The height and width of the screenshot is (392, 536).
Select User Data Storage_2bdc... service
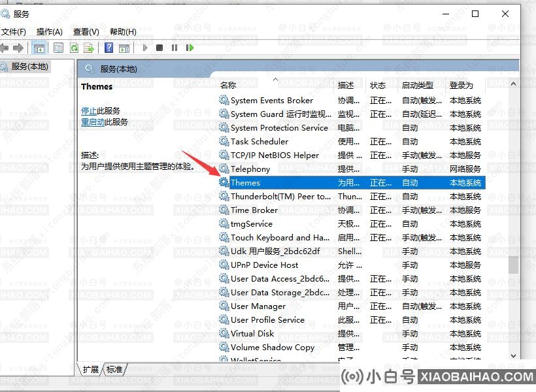point(352,293)
